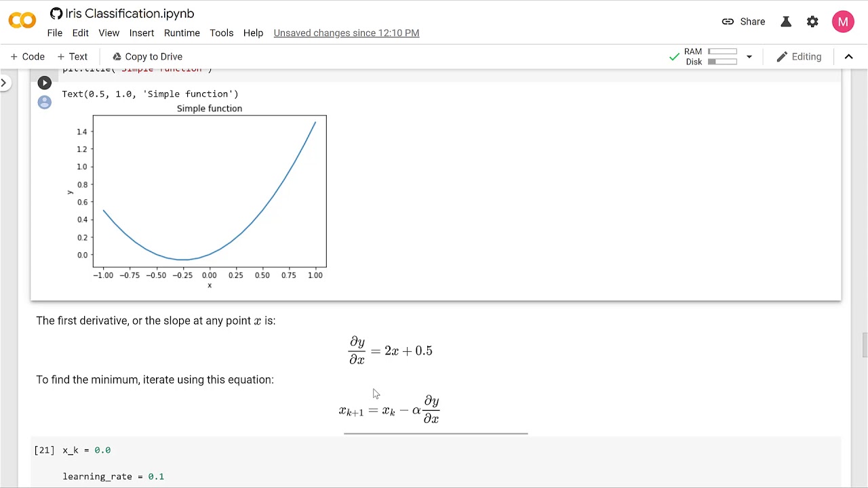The height and width of the screenshot is (488, 868).
Task: Click the GitHub icon beside notebook title
Action: [x=56, y=14]
